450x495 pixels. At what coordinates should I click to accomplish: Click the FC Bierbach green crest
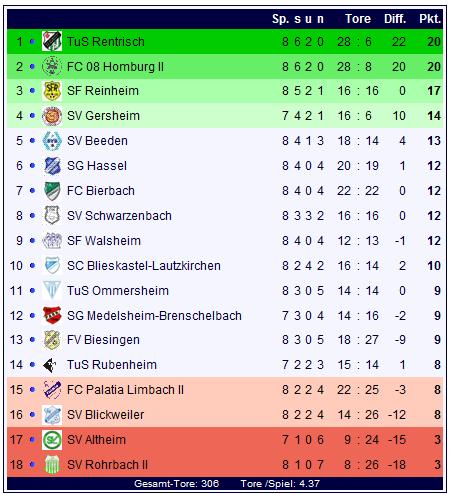pos(52,191)
